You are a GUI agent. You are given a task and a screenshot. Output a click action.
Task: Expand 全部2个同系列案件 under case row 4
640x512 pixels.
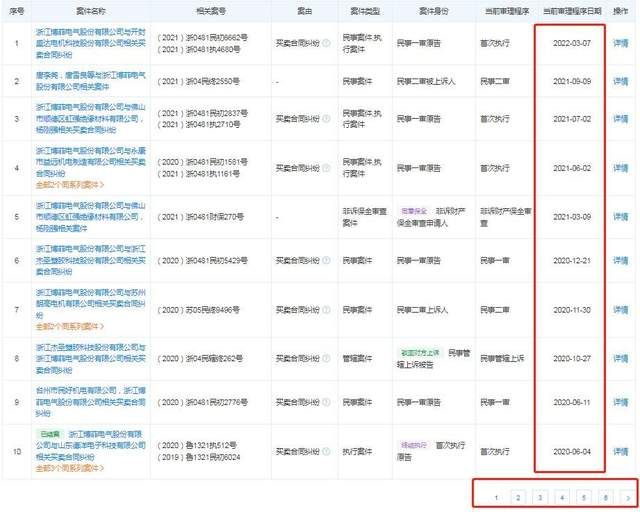pyautogui.click(x=70, y=185)
